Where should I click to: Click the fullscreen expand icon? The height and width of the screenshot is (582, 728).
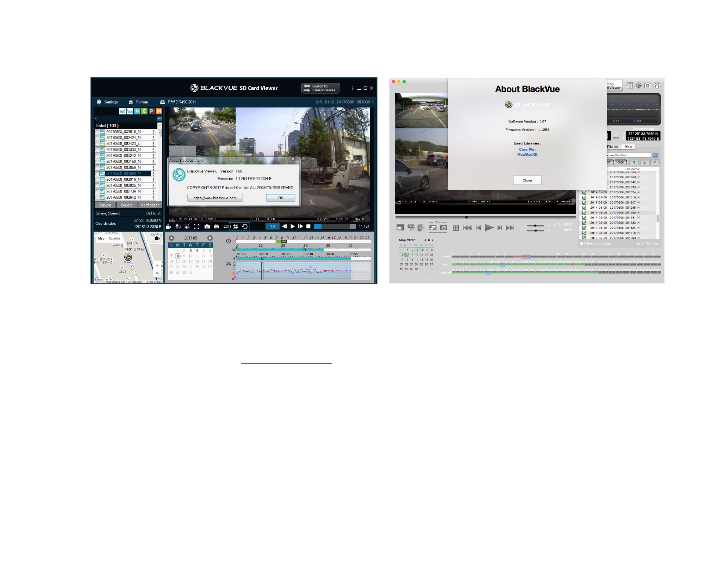point(197,227)
